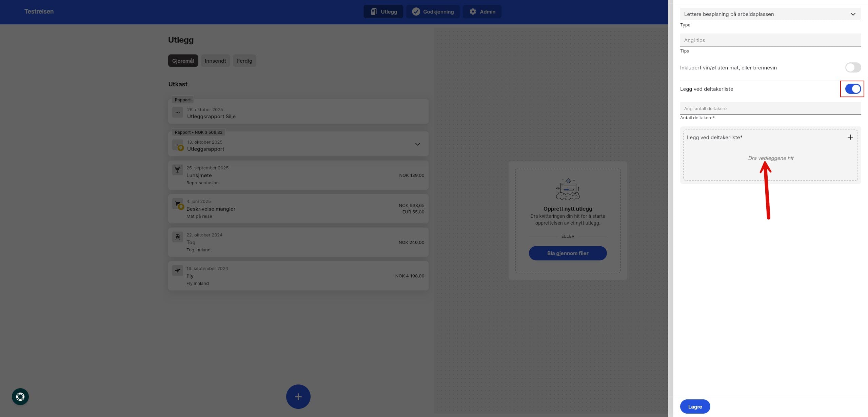Open the Admin menu item
This screenshot has height=417, width=868.
482,12
